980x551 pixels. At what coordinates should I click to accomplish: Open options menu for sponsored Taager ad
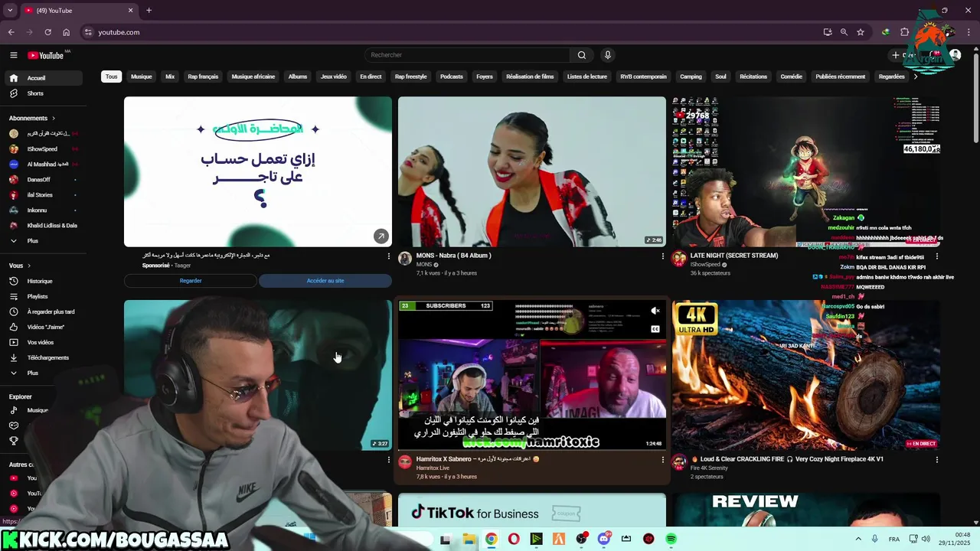point(388,256)
